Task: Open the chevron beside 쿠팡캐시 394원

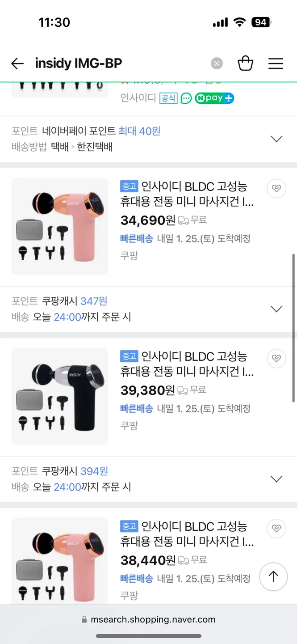Action: (x=276, y=479)
